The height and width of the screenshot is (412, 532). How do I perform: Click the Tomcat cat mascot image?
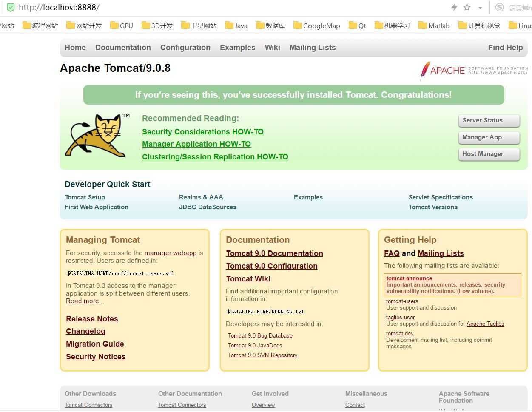(97, 135)
